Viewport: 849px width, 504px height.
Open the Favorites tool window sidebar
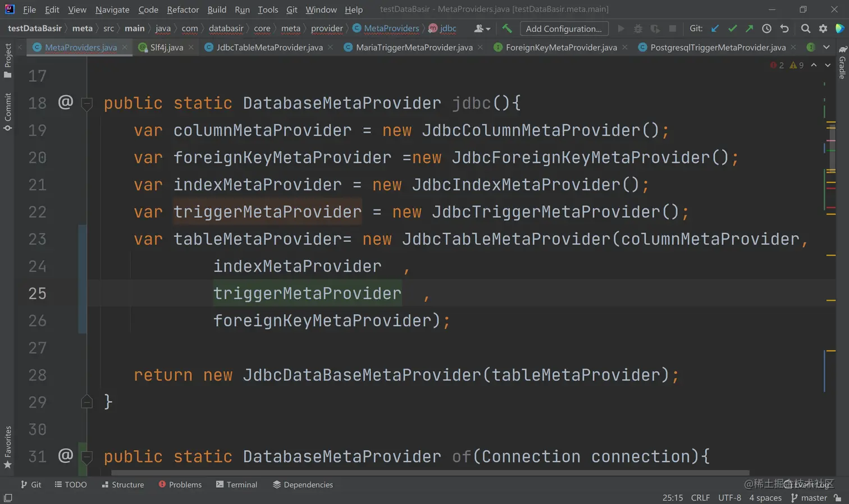coord(7,447)
